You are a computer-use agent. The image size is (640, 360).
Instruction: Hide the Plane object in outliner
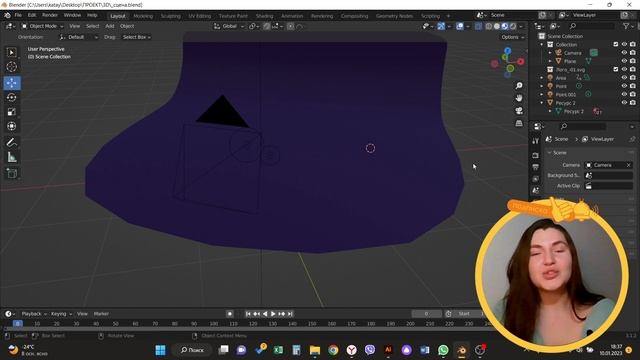click(624, 61)
